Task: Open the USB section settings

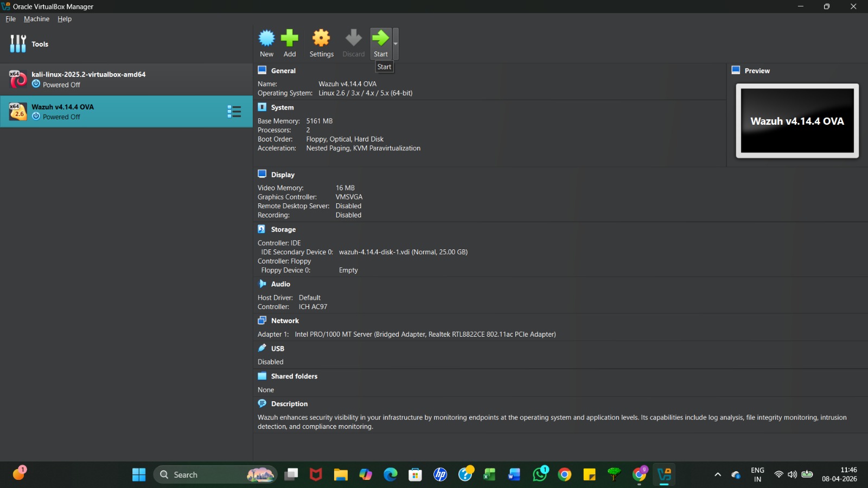Action: point(277,349)
